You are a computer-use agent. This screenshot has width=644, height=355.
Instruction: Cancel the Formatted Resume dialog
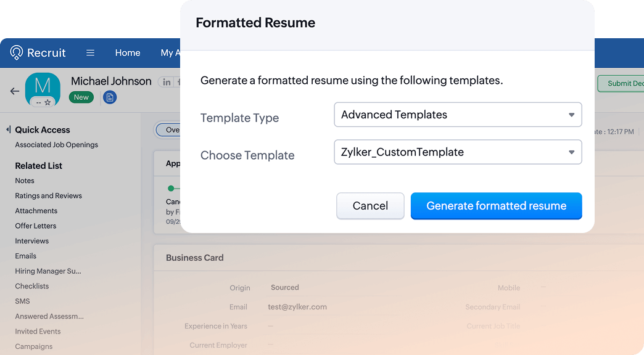pyautogui.click(x=370, y=206)
